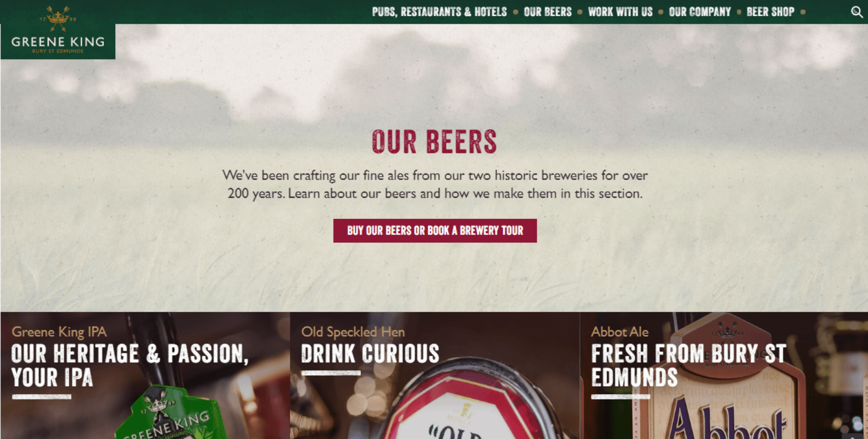Open the Abbot Ale tile
The width and height of the screenshot is (868, 439).
(x=724, y=375)
